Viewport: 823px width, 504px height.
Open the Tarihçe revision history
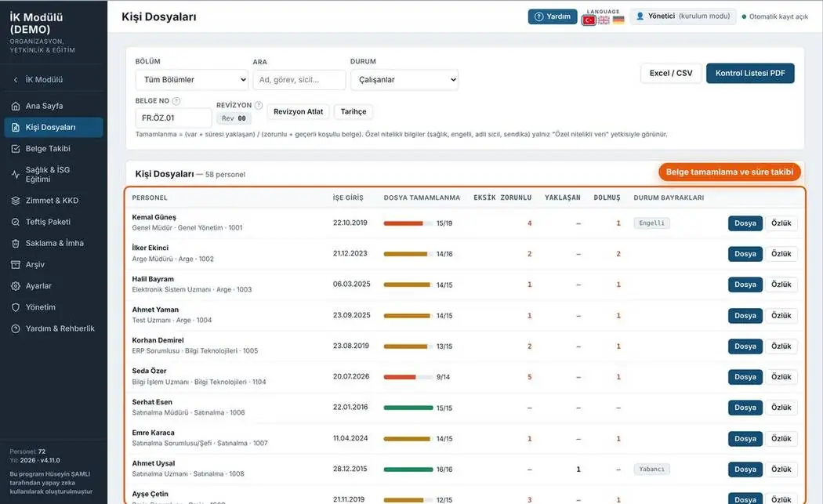click(353, 112)
